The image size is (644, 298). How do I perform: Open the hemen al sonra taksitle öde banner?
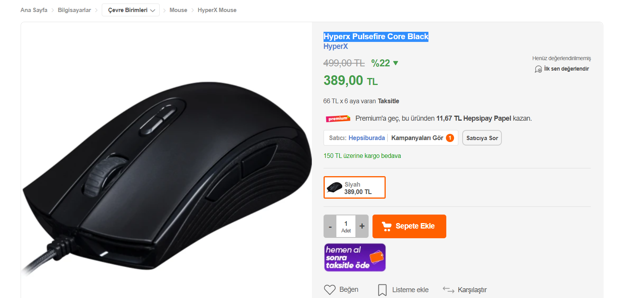(x=355, y=257)
